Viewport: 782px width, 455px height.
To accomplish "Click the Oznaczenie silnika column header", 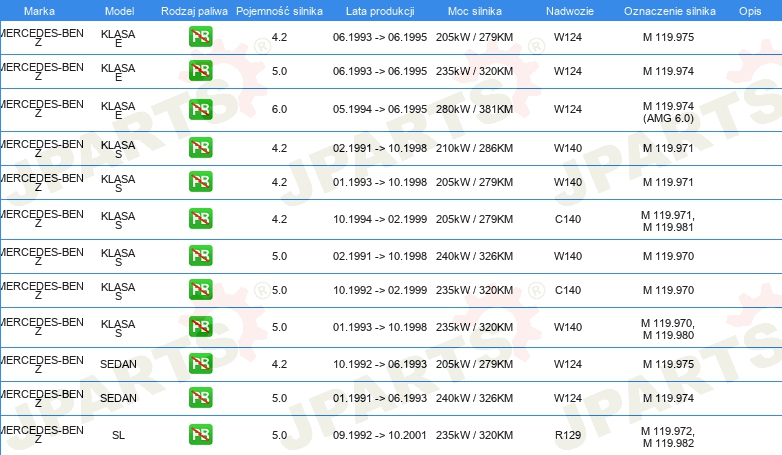I will [670, 11].
